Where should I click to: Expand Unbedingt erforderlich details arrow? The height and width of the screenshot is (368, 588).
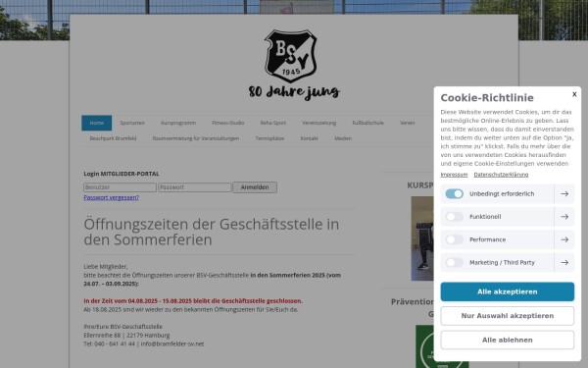(x=564, y=193)
